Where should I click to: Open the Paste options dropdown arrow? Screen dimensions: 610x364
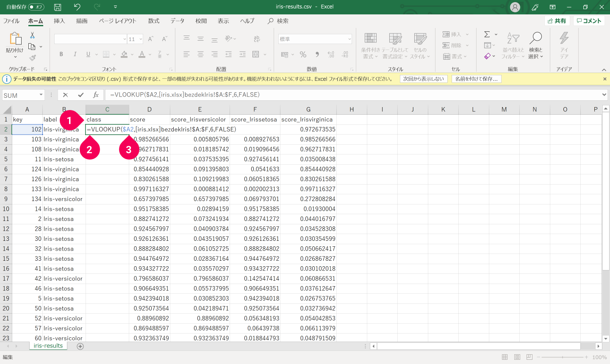[15, 57]
